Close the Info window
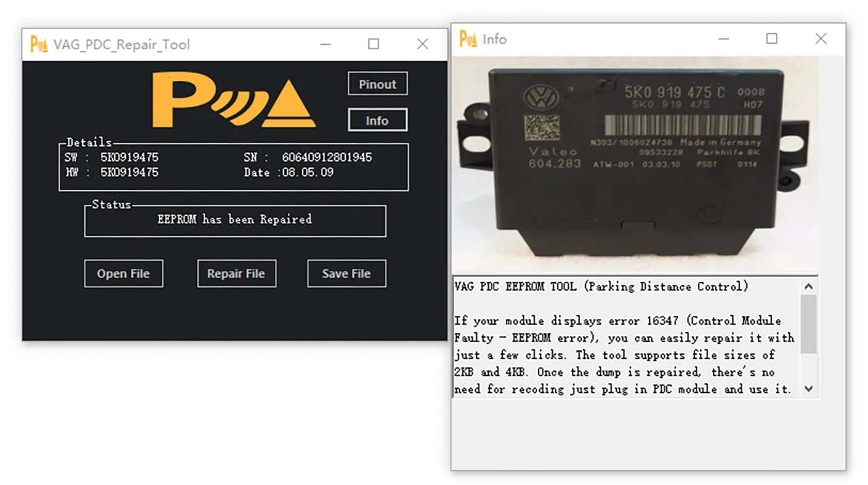 tap(821, 39)
